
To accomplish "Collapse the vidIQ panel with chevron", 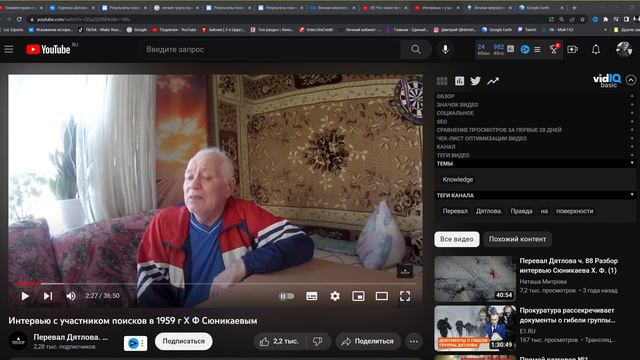I will (631, 80).
